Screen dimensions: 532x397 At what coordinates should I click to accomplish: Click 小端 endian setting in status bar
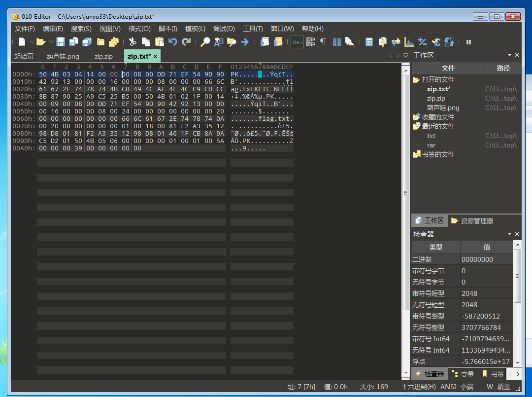(x=467, y=387)
